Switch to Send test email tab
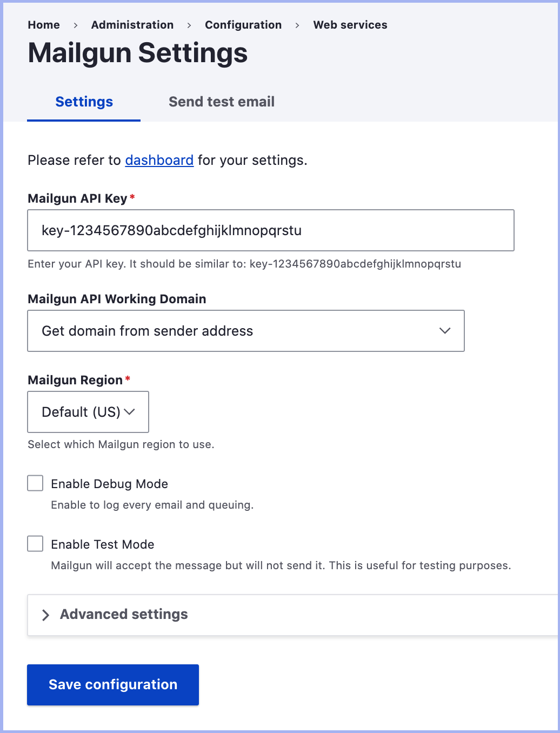 pos(221,102)
